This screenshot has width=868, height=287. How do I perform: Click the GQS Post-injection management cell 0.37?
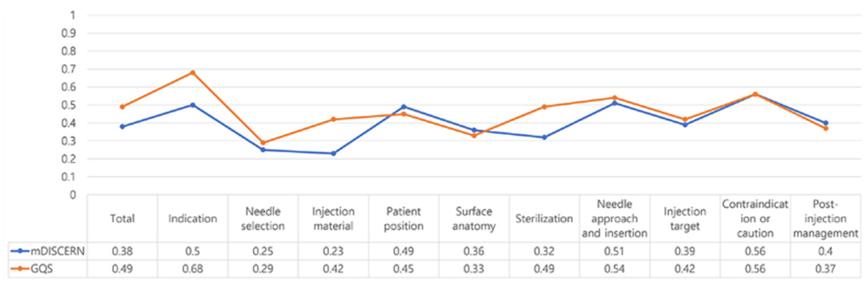[x=826, y=269]
